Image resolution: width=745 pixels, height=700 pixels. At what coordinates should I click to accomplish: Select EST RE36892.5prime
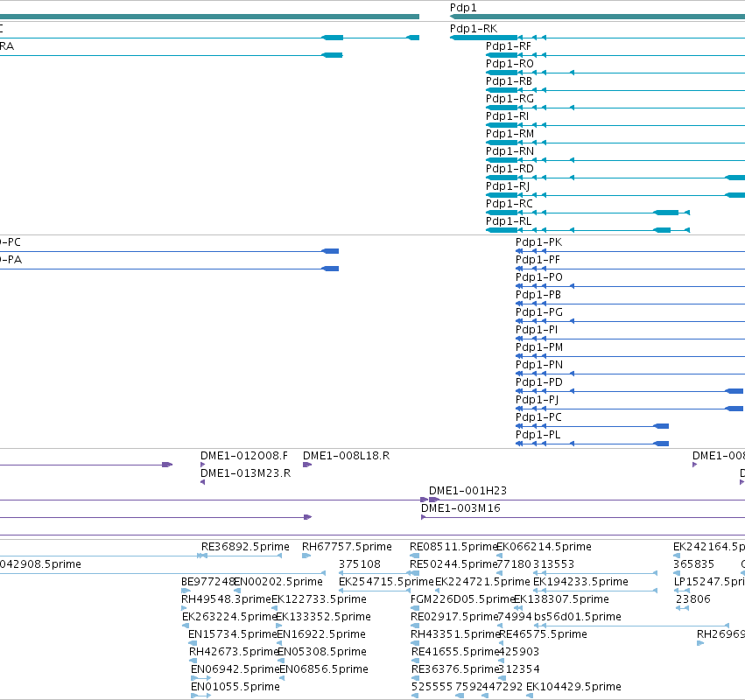245,547
